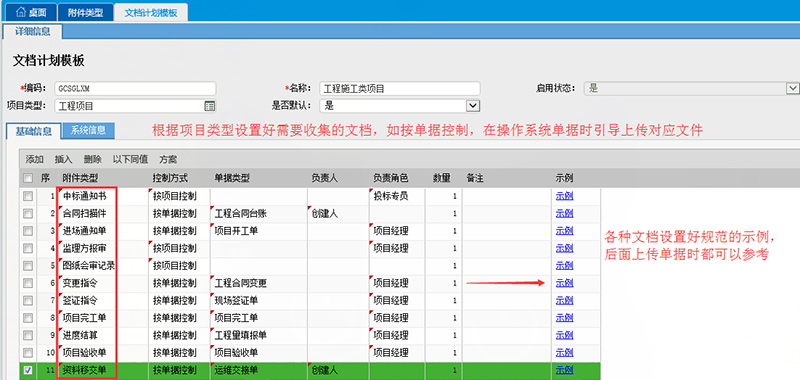This screenshot has height=380, width=800.
Task: Switch to the 基础信息 tab
Action: 33,131
